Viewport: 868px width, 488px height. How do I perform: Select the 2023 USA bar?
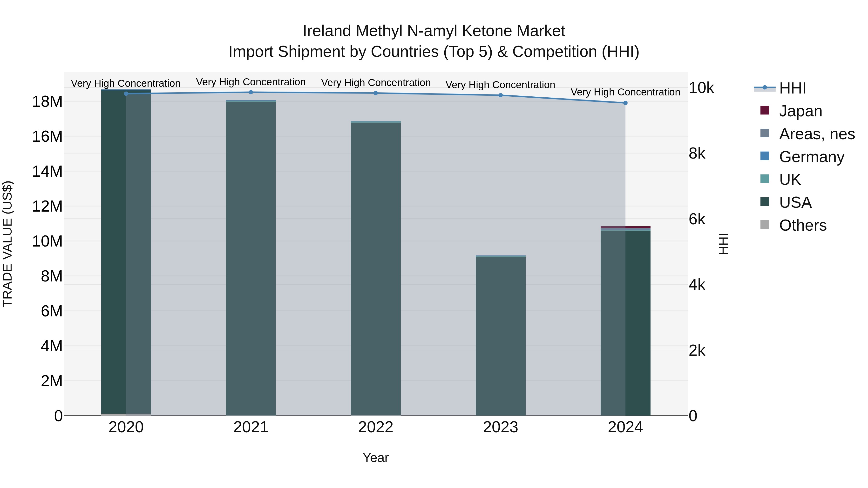coord(500,336)
